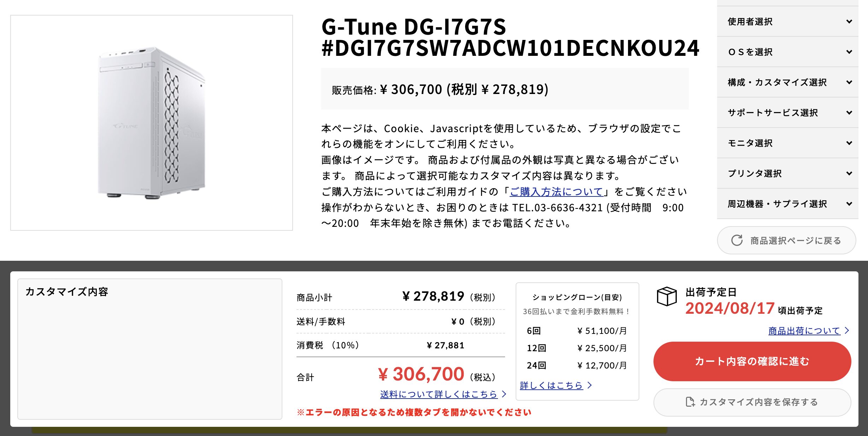868x436 pixels.
Task: Click the 6回 loan row label
Action: 534,331
